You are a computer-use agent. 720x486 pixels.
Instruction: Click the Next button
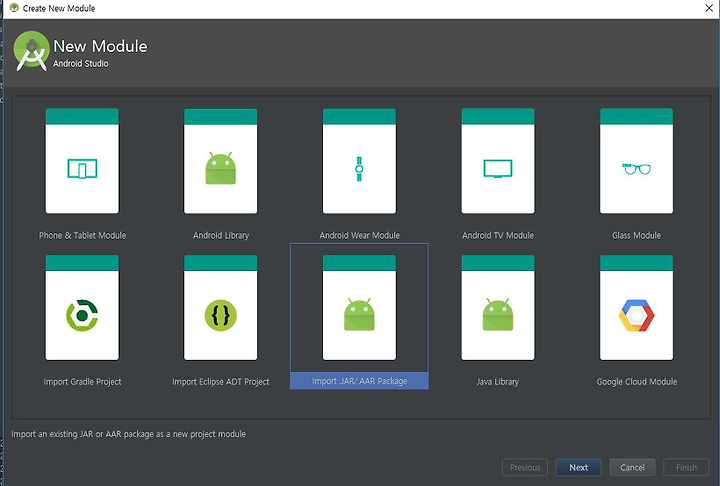pos(579,467)
